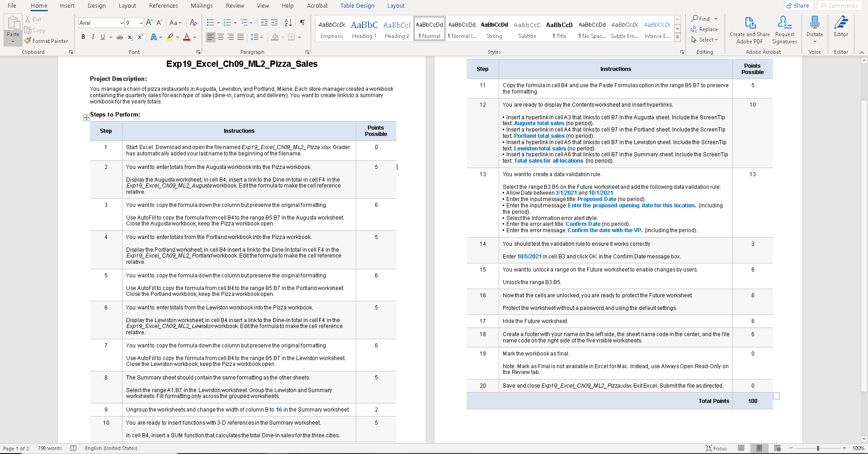Click the Comments button
The image size is (868, 454).
click(x=840, y=5)
